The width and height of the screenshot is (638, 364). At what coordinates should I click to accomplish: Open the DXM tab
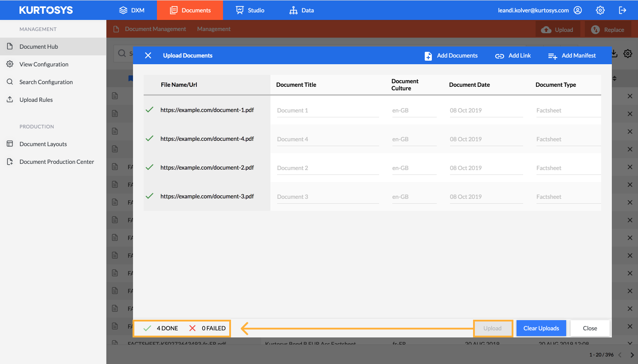132,10
